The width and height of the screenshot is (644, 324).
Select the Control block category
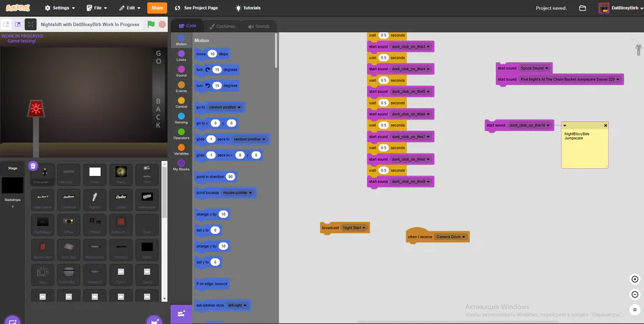point(181,103)
